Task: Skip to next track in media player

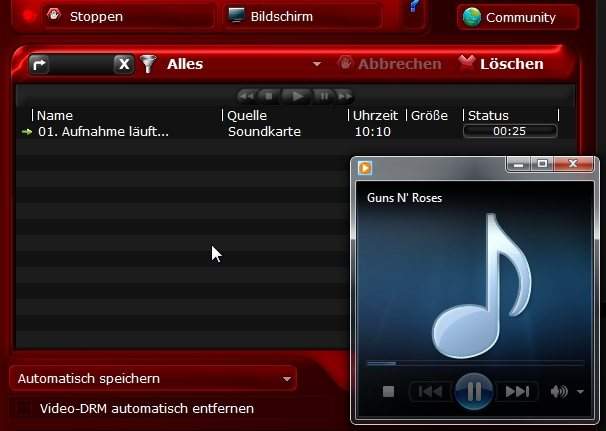Action: point(517,392)
